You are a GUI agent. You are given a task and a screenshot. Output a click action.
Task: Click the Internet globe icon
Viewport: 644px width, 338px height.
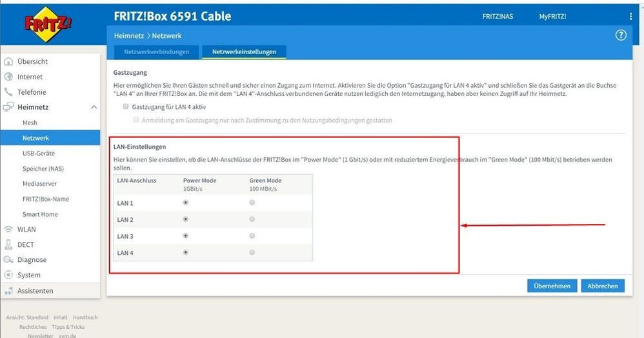click(8, 76)
